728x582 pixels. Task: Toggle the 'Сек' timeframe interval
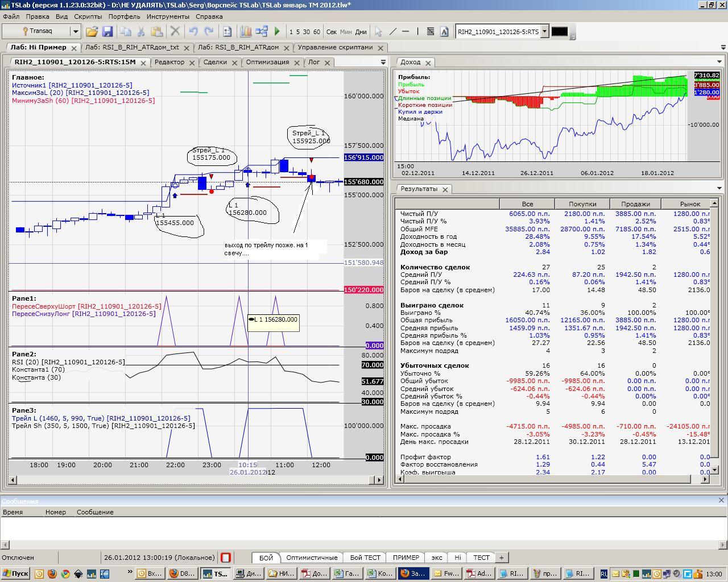(x=332, y=32)
